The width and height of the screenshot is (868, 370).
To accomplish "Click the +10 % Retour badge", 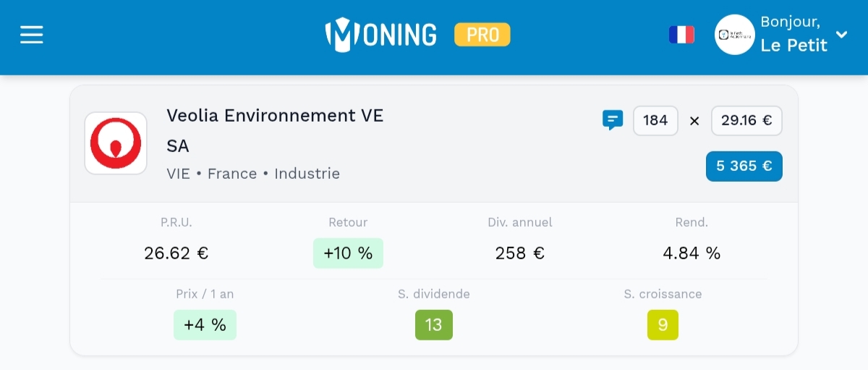I will [x=348, y=253].
